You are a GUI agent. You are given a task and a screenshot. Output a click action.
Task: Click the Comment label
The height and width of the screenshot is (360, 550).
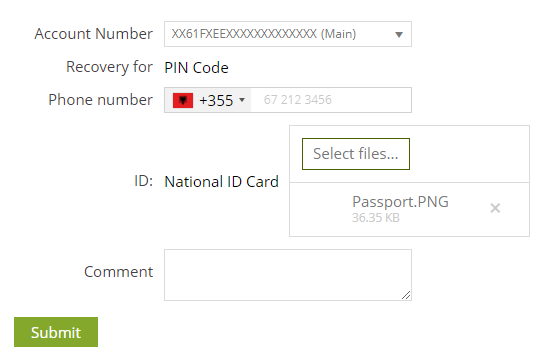tap(119, 272)
